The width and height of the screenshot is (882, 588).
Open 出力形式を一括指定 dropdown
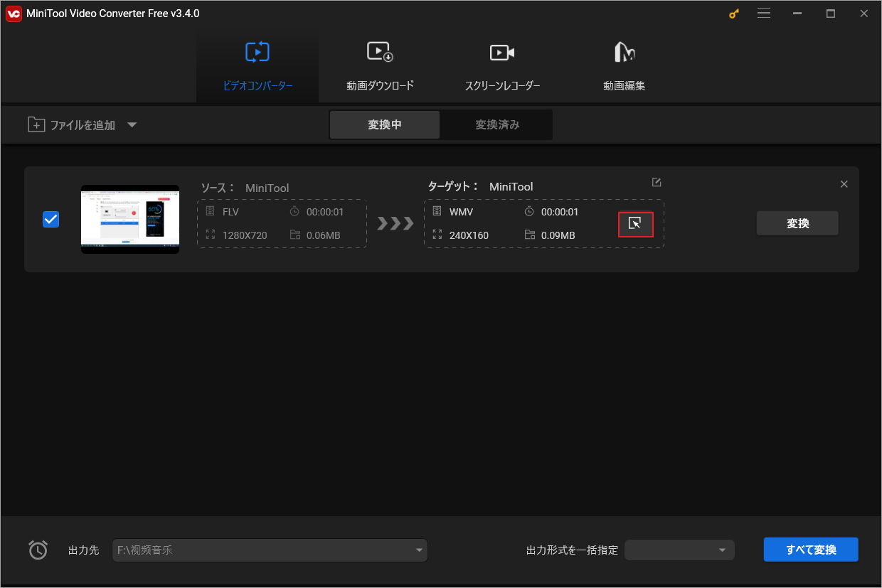tap(679, 550)
